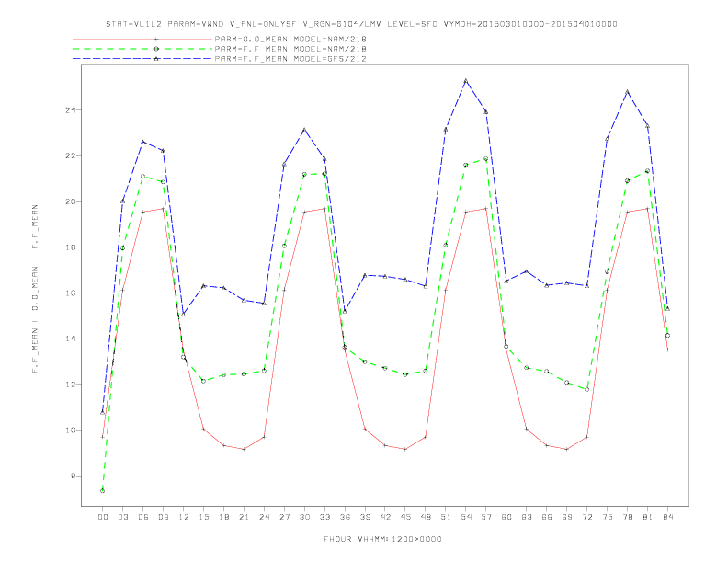Click the circle marker in the green legend line
Screen dimensions: 728x563
pyautogui.click(x=156, y=49)
